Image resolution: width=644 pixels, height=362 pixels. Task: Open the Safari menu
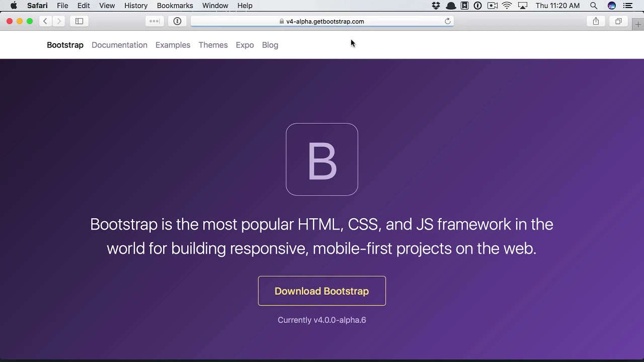[x=37, y=6]
